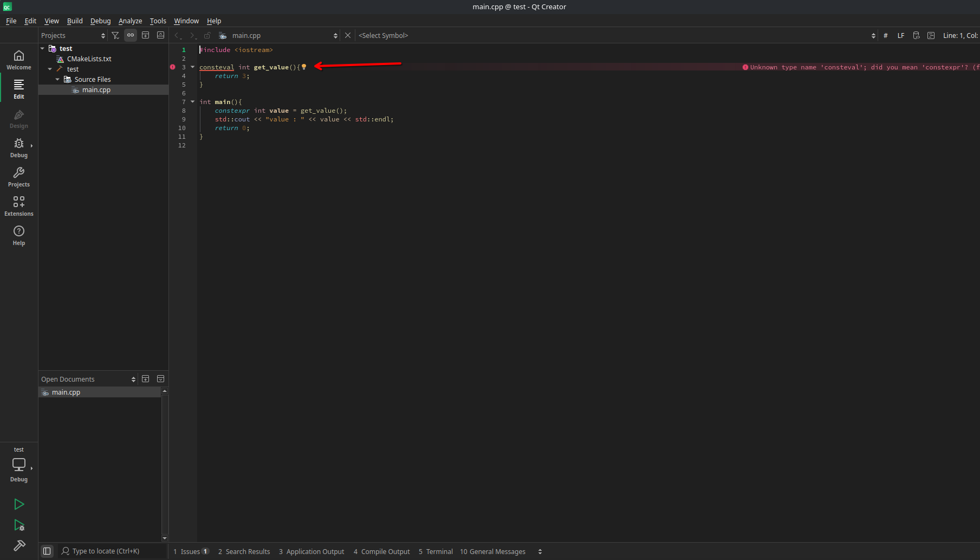Open Debug mode with bug icon

pos(19,147)
